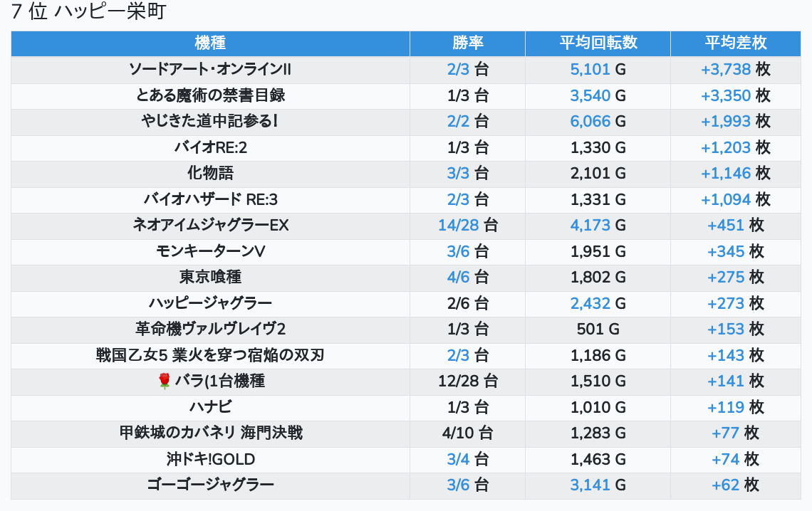812x511 pixels.
Task: Click average difference +1,094 枚
Action: click(x=735, y=199)
